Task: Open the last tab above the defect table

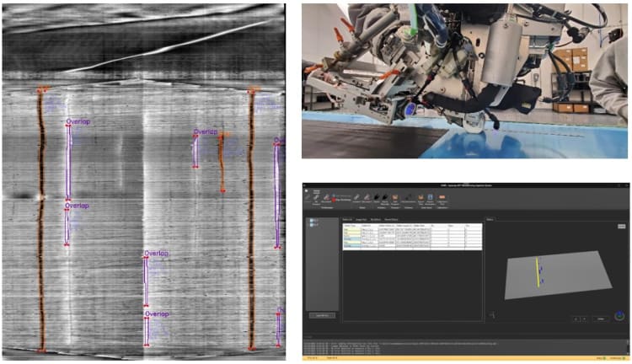Action: pos(391,220)
